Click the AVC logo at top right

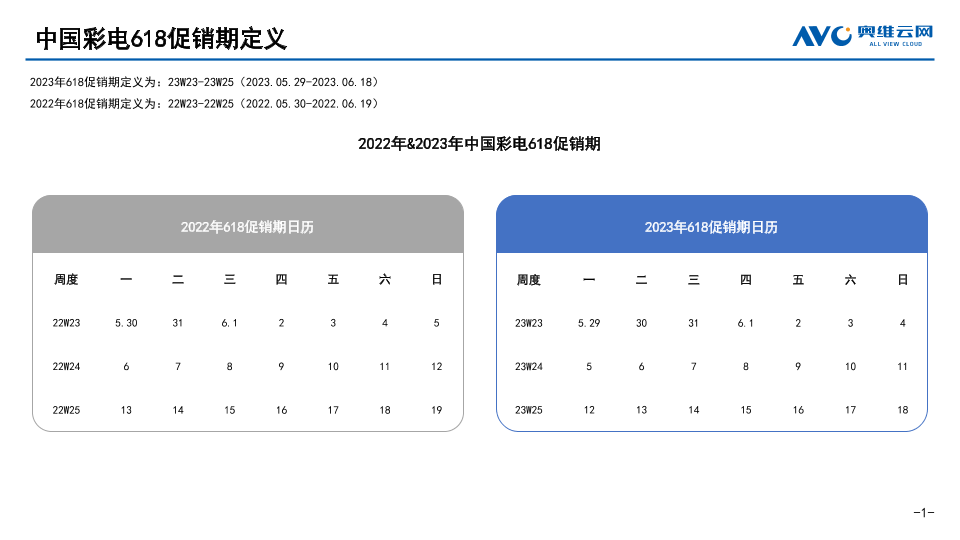[x=862, y=35]
